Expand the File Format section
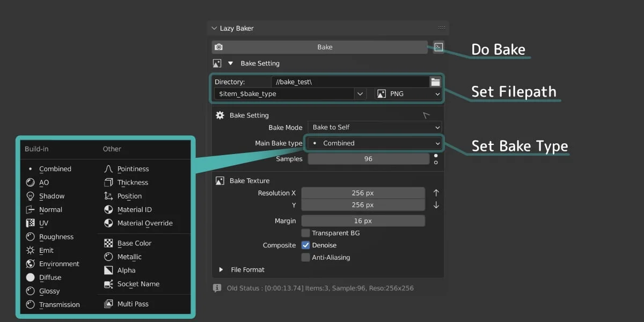 point(221,269)
